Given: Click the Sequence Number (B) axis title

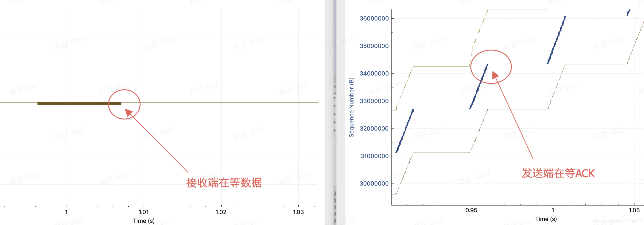Looking at the screenshot, I should (x=351, y=107).
